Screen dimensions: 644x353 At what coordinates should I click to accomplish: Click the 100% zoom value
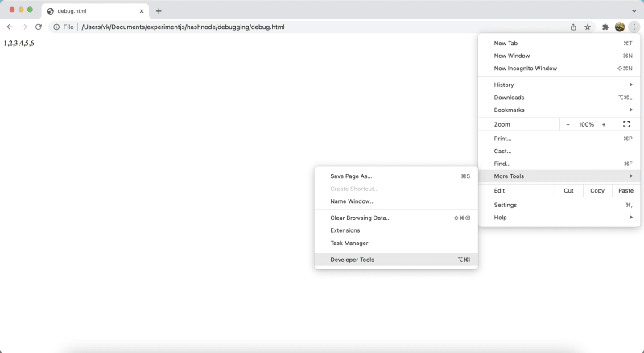[x=586, y=124]
